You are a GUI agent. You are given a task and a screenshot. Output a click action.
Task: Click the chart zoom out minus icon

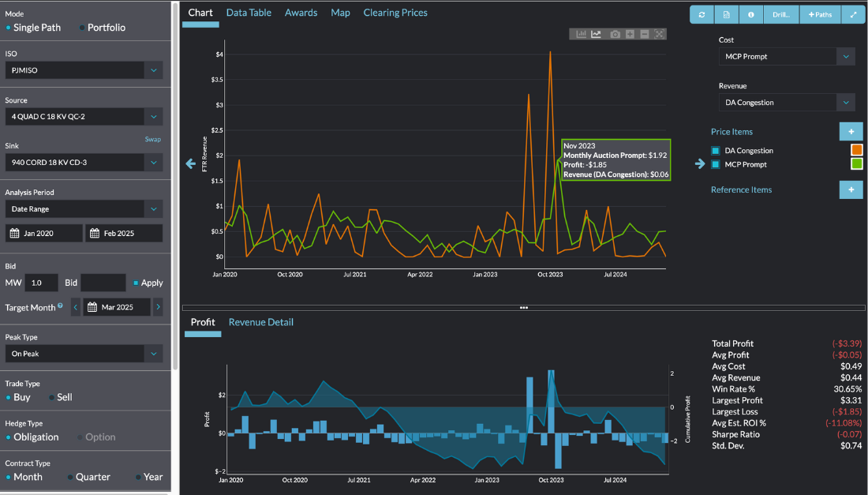pos(645,34)
